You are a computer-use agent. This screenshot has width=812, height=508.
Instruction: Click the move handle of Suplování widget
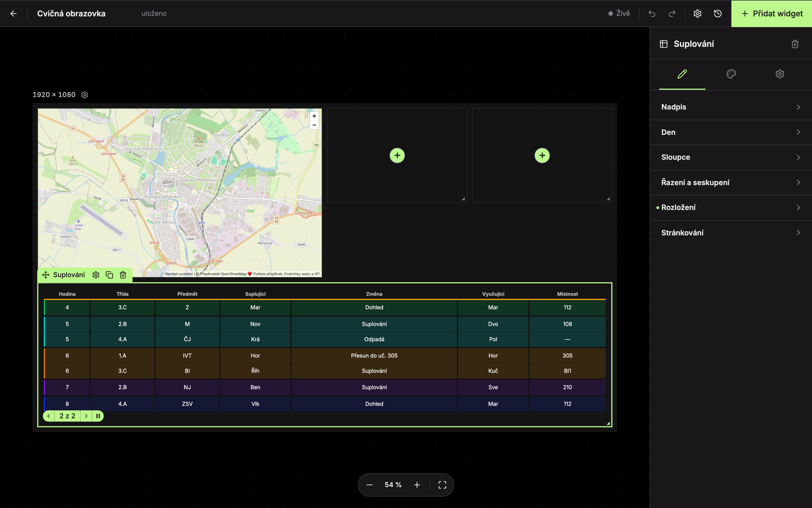(x=46, y=275)
